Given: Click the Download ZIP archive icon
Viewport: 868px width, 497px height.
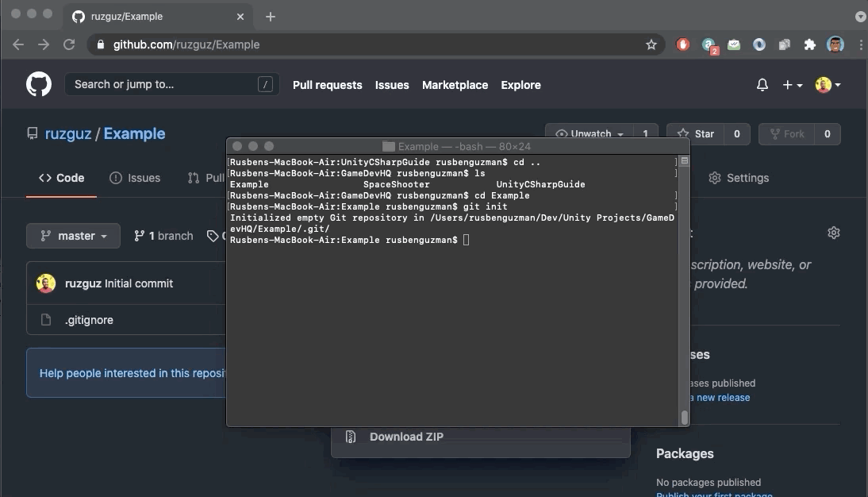Looking at the screenshot, I should point(351,437).
